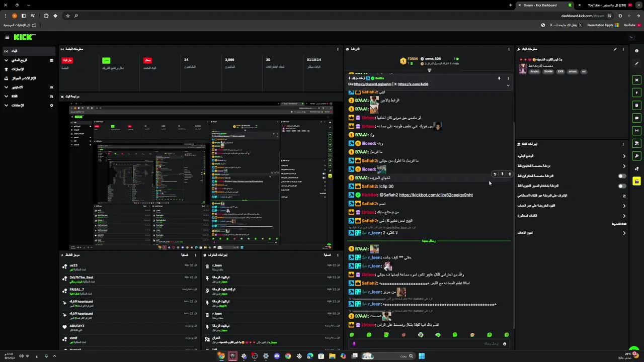Click the info icon in right rail
The image size is (644, 362).
[x=636, y=51]
